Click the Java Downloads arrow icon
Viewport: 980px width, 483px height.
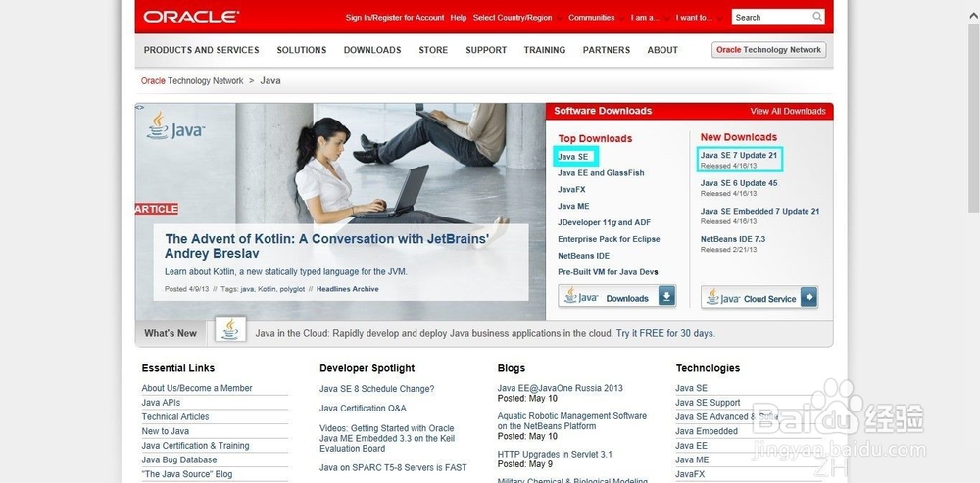[666, 297]
